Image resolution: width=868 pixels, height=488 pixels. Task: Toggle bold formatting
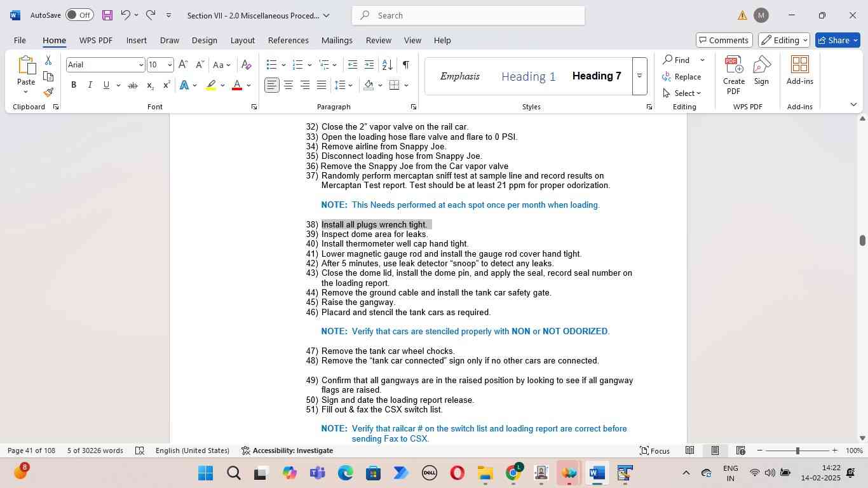point(74,85)
